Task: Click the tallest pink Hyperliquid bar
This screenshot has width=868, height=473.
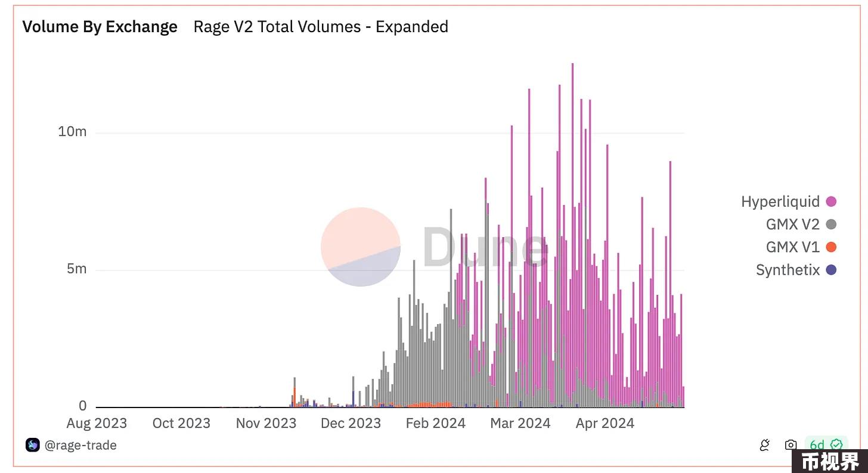Action: (x=572, y=226)
